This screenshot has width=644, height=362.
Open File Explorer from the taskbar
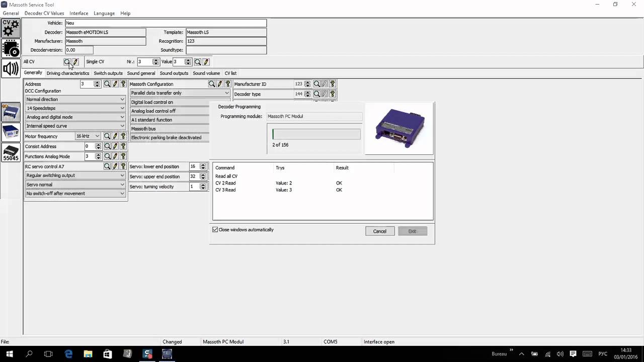88,354
